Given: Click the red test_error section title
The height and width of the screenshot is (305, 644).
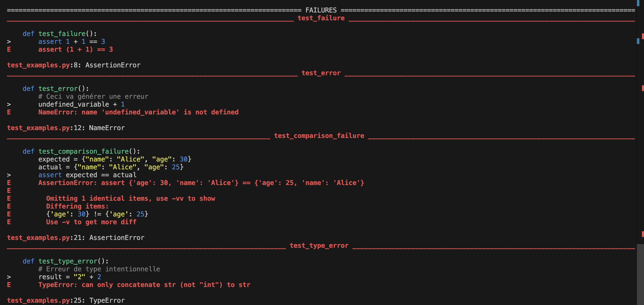Looking at the screenshot, I should click(321, 73).
